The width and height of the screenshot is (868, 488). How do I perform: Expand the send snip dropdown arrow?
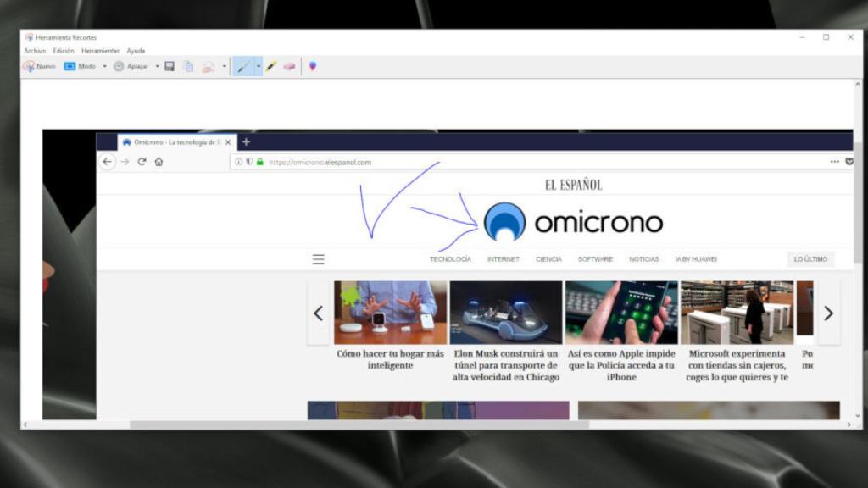225,66
